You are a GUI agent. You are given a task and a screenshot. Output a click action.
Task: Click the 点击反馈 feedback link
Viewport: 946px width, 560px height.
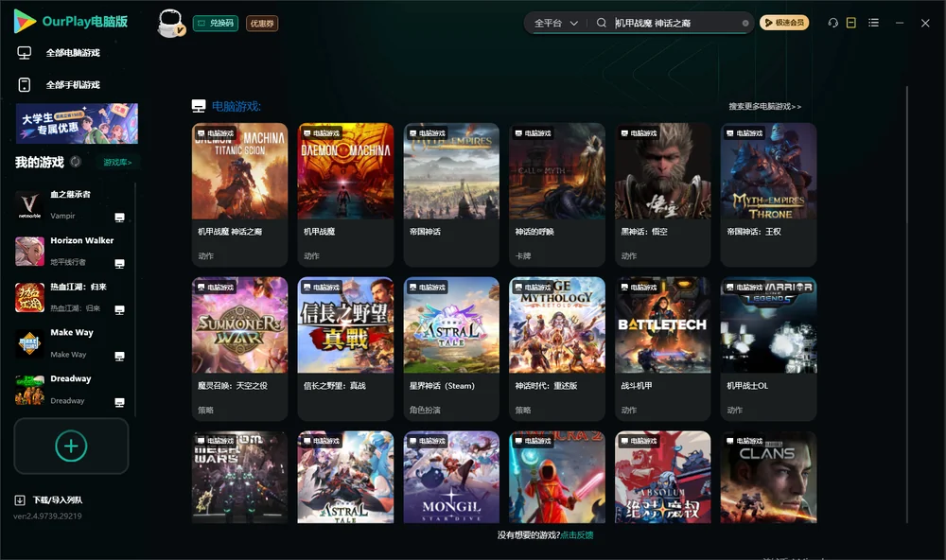coord(577,534)
